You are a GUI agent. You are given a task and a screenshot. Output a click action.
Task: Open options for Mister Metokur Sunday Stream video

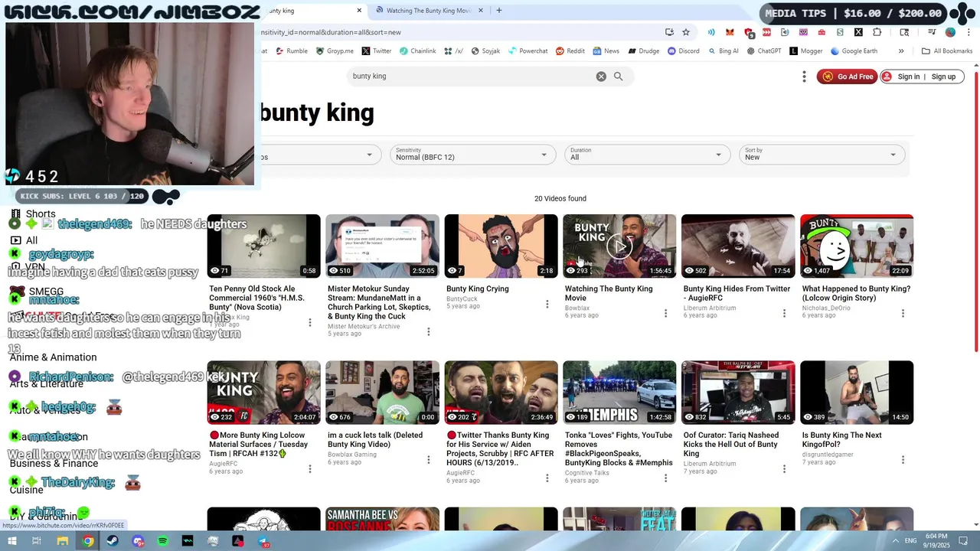428,331
